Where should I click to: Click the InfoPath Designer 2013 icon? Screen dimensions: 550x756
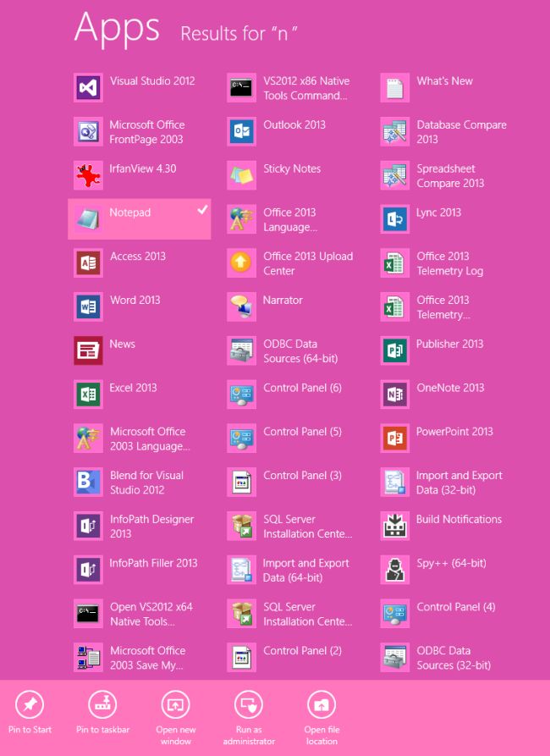[x=88, y=526]
